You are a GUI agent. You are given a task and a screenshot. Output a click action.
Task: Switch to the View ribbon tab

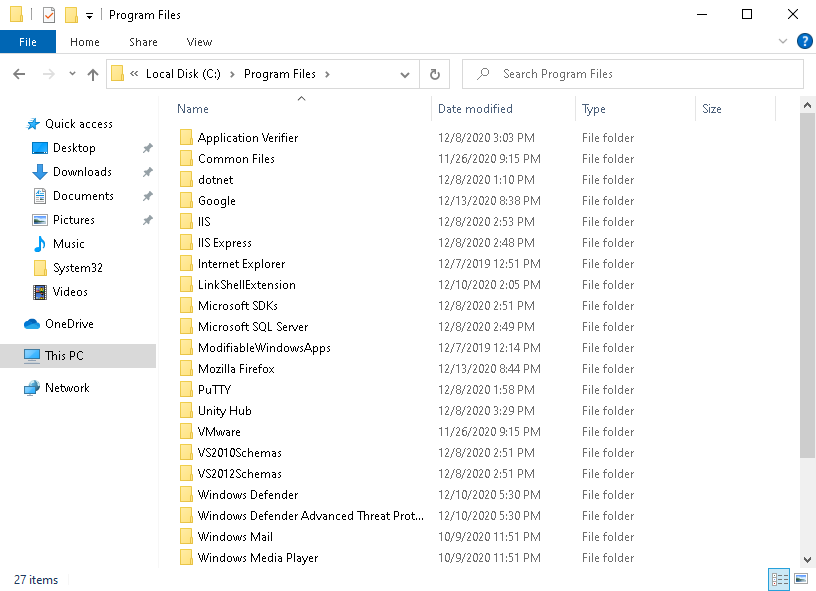tap(199, 42)
